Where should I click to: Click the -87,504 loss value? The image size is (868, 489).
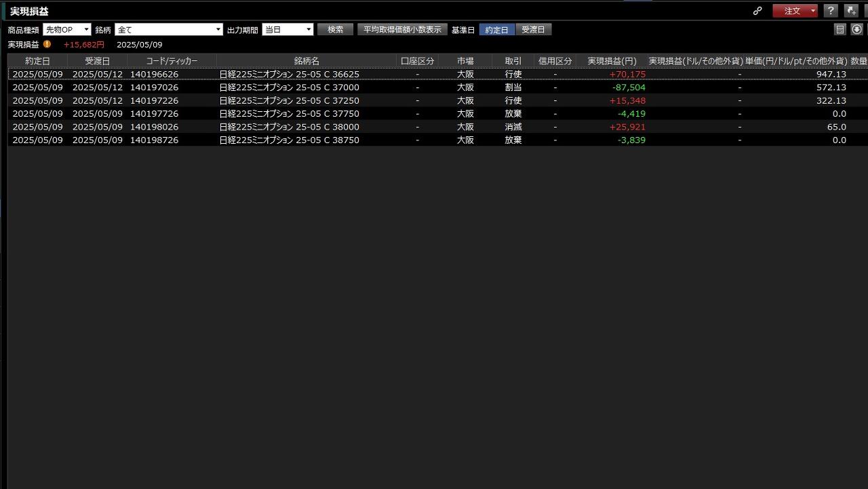point(629,87)
